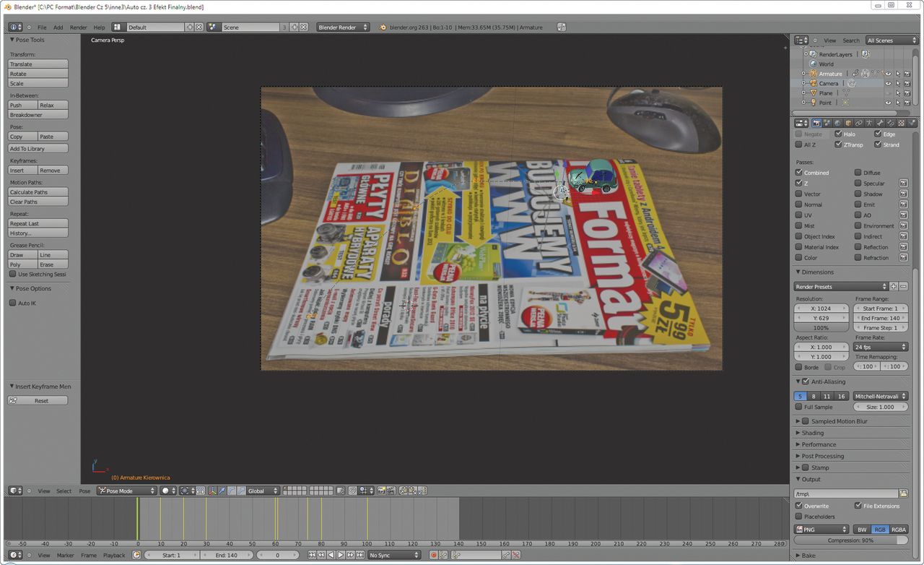Select the translate manipulator arrow icon

point(222,491)
